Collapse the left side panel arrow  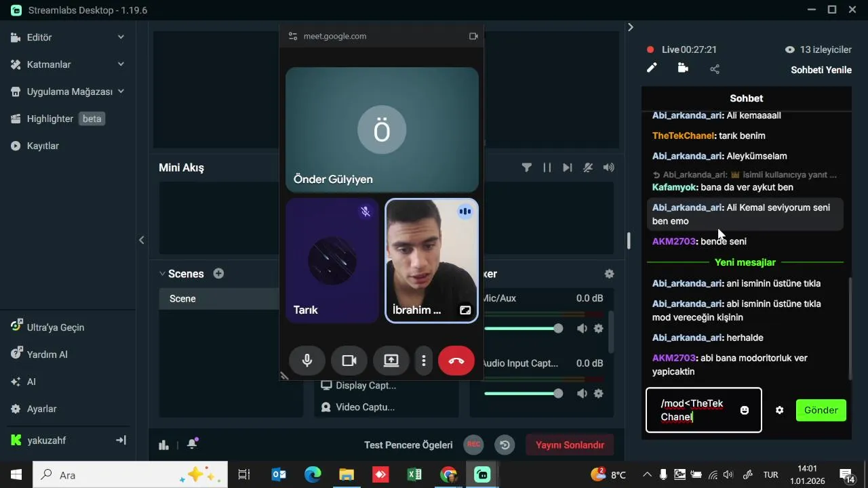point(142,240)
